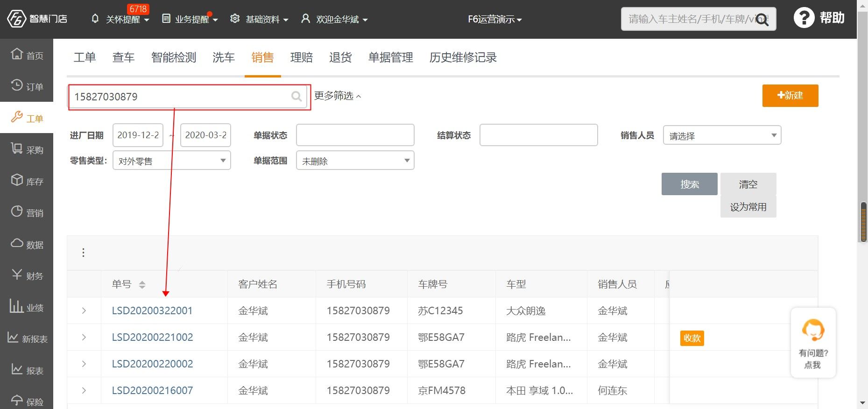The width and height of the screenshot is (868, 409).
Task: Sort table by 单号 column arrows
Action: (x=142, y=284)
